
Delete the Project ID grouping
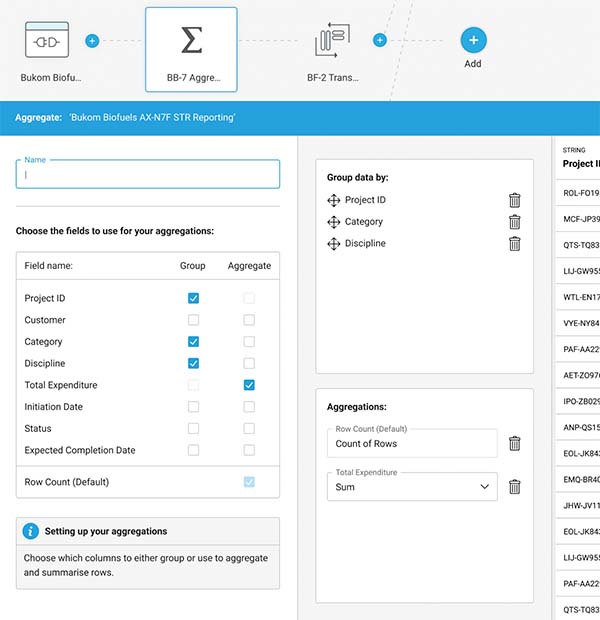point(515,200)
